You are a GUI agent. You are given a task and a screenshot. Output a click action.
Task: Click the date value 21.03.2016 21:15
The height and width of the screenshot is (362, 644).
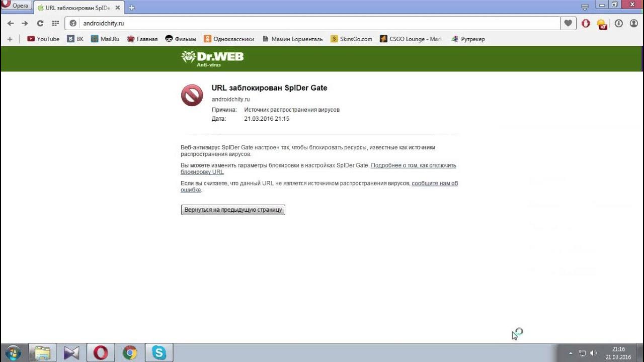coord(267,119)
